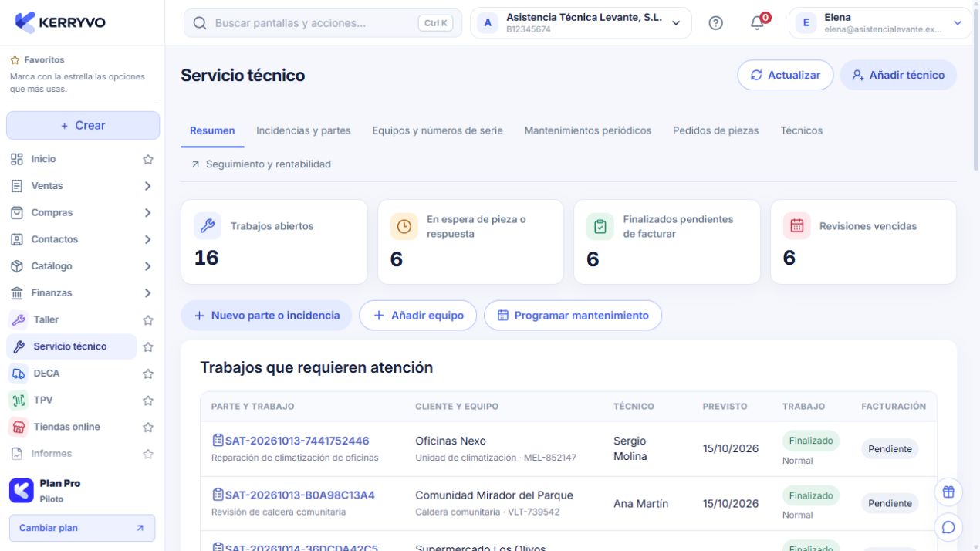Toggle the TPV favorite star
The image size is (980, 551).
[x=148, y=400]
